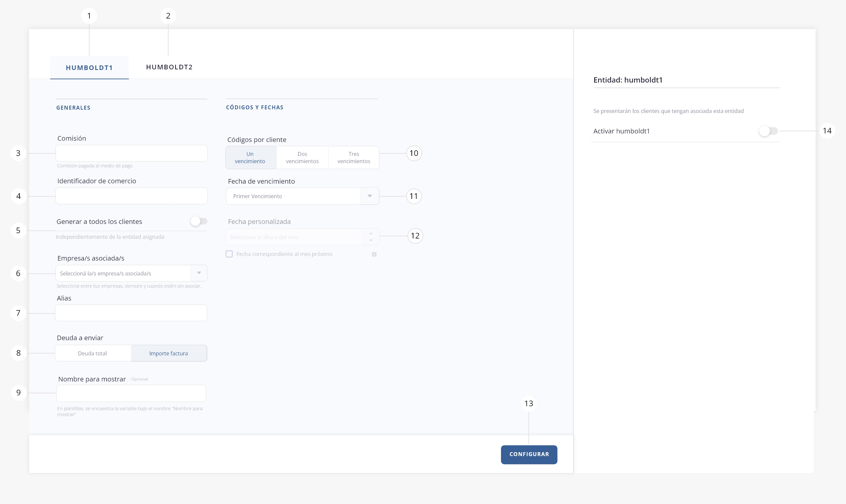Viewport: 846px width, 504px height.
Task: Open the Empresa/s asociada/s dropdown arrow
Action: (x=199, y=273)
